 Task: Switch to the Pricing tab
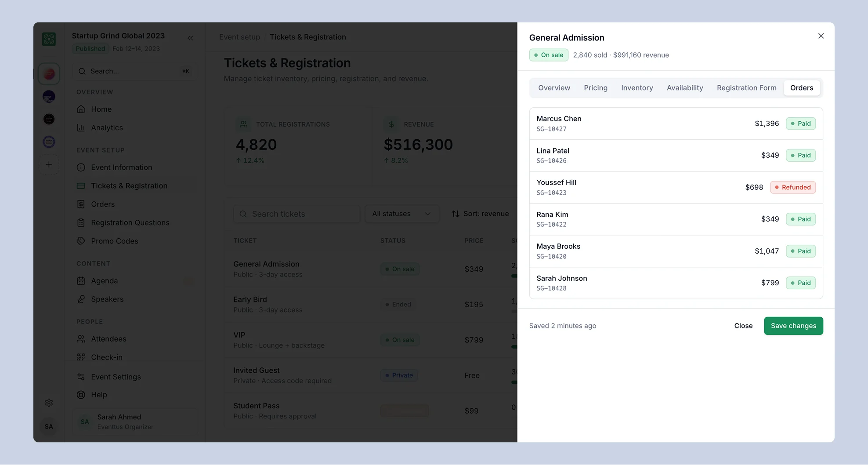pos(595,88)
